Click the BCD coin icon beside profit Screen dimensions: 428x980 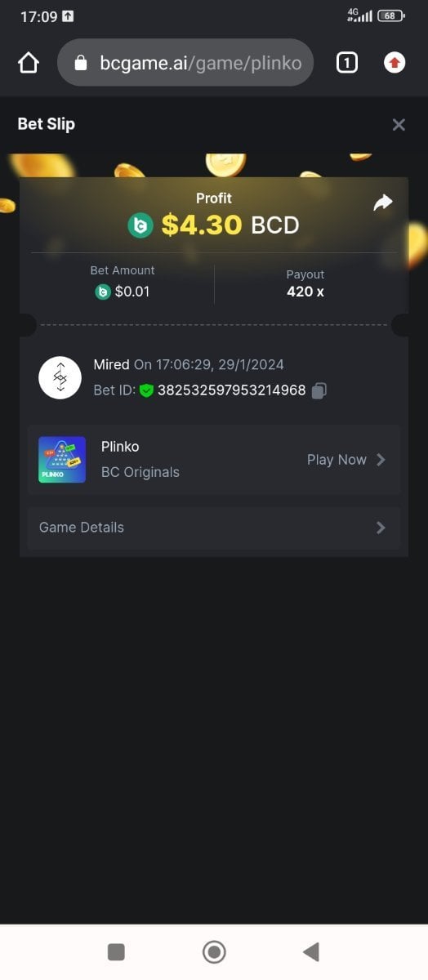[140, 225]
